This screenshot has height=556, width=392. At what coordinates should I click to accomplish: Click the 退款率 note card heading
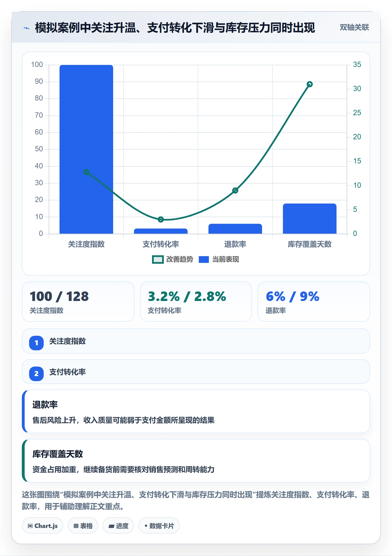45,405
